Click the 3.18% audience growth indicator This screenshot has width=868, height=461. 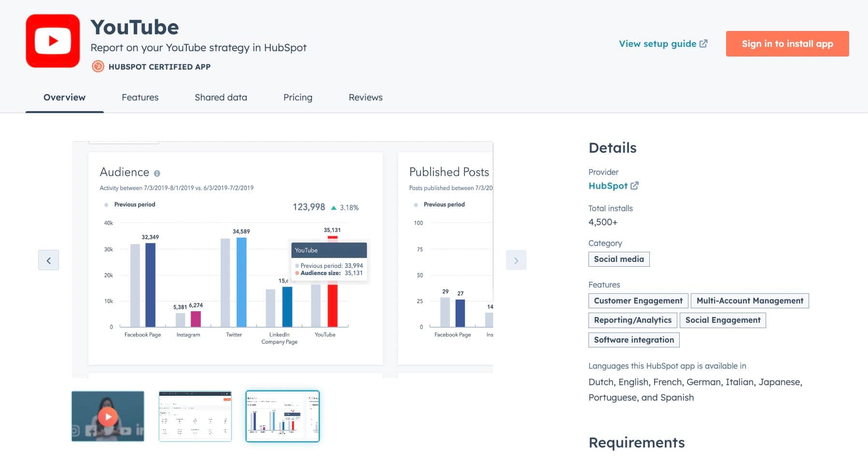point(345,208)
